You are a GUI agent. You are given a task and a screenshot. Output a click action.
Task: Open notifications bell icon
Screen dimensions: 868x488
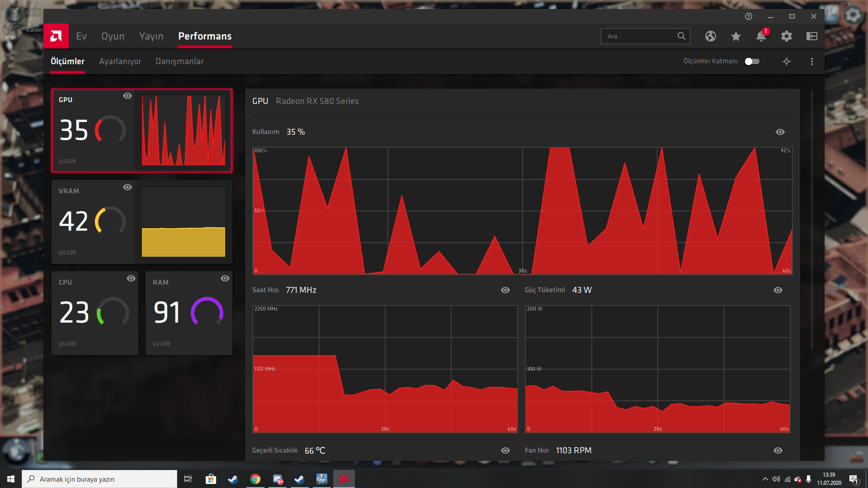point(761,36)
